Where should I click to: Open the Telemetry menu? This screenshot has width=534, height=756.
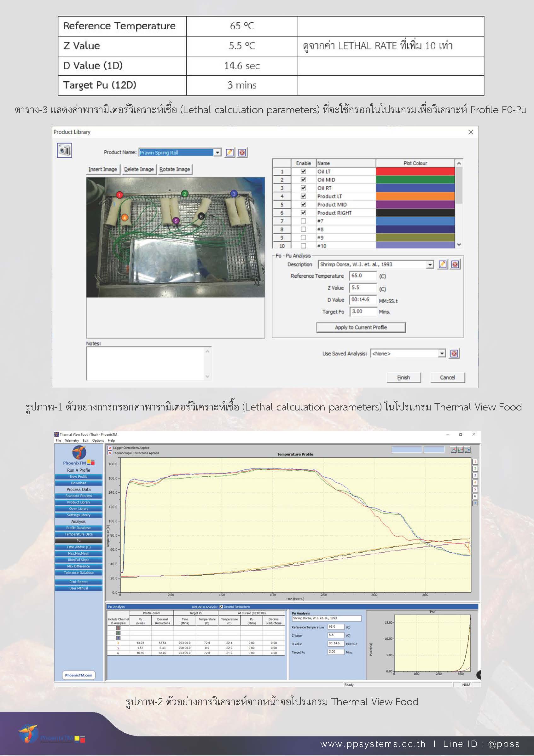(x=72, y=440)
